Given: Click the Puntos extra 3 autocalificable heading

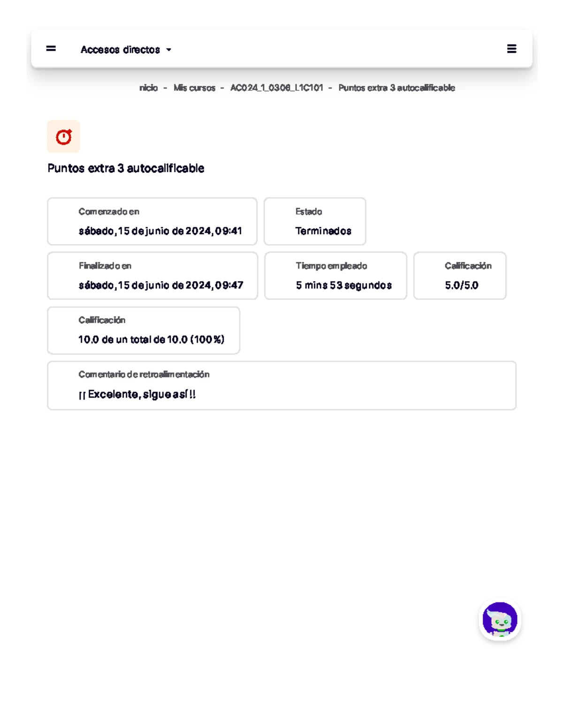Looking at the screenshot, I should (x=126, y=168).
